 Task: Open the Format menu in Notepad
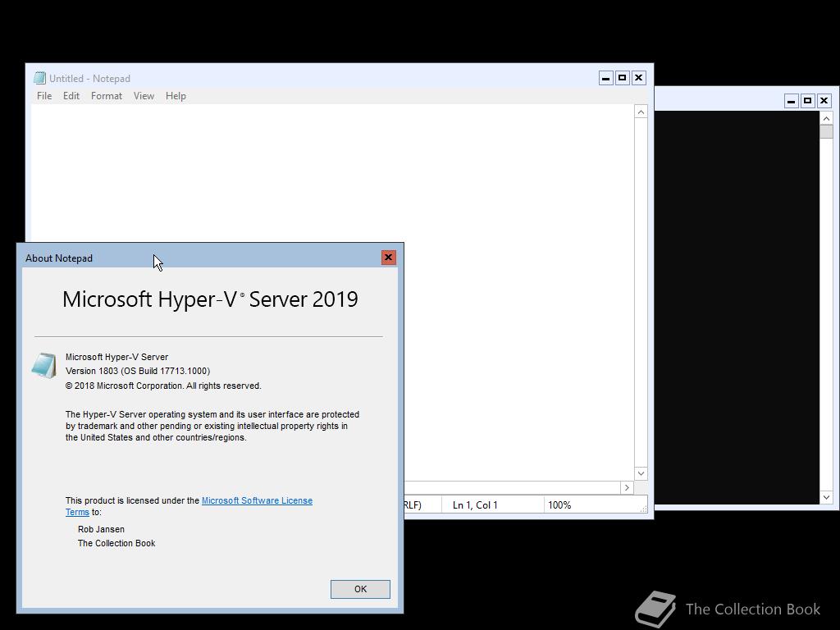(x=106, y=96)
